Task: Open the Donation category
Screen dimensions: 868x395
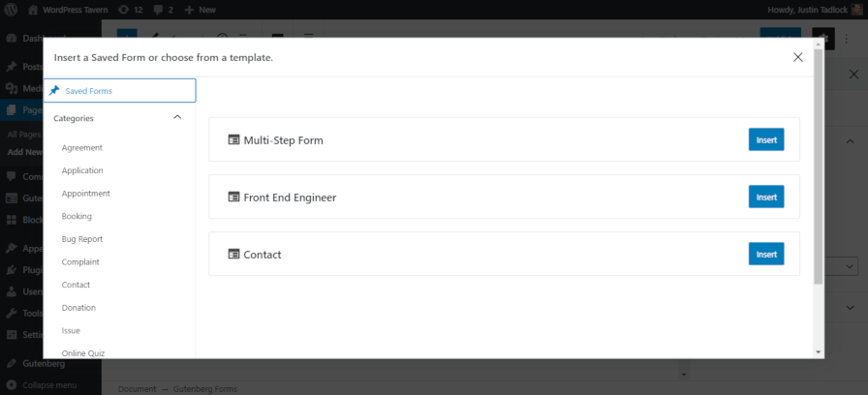Action: [x=78, y=307]
